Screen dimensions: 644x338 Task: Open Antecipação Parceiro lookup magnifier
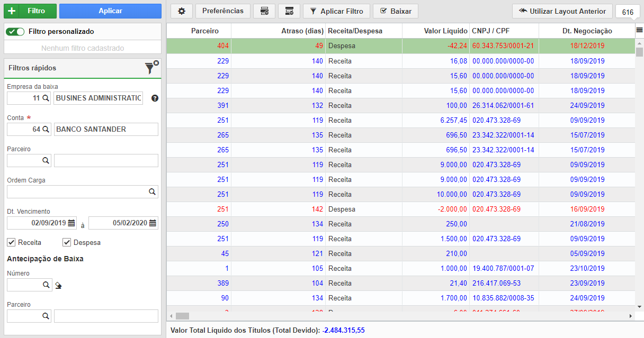point(46,316)
